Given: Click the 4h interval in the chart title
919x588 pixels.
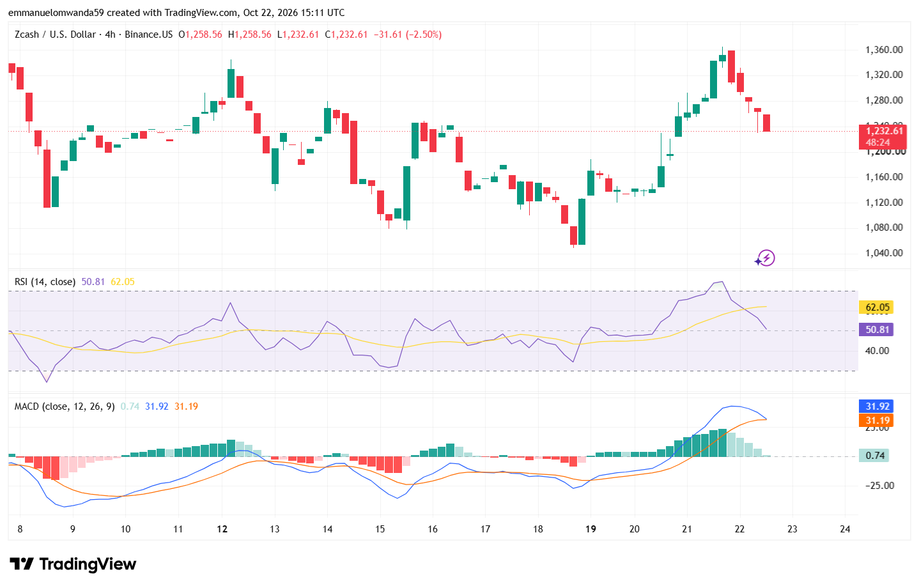Looking at the screenshot, I should tap(111, 35).
